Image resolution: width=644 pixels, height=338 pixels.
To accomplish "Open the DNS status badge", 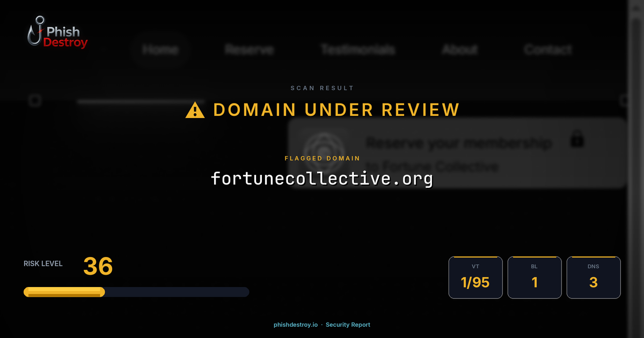I will click(x=594, y=277).
